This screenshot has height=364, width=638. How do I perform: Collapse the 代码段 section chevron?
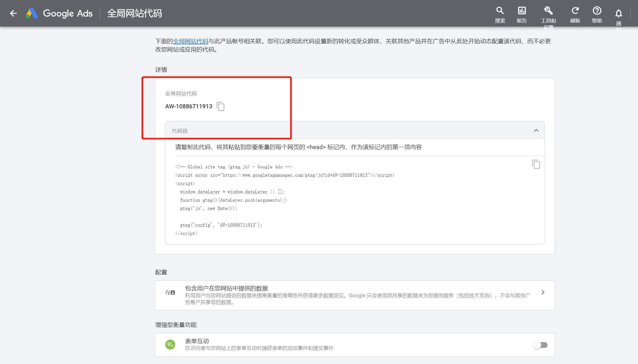536,130
